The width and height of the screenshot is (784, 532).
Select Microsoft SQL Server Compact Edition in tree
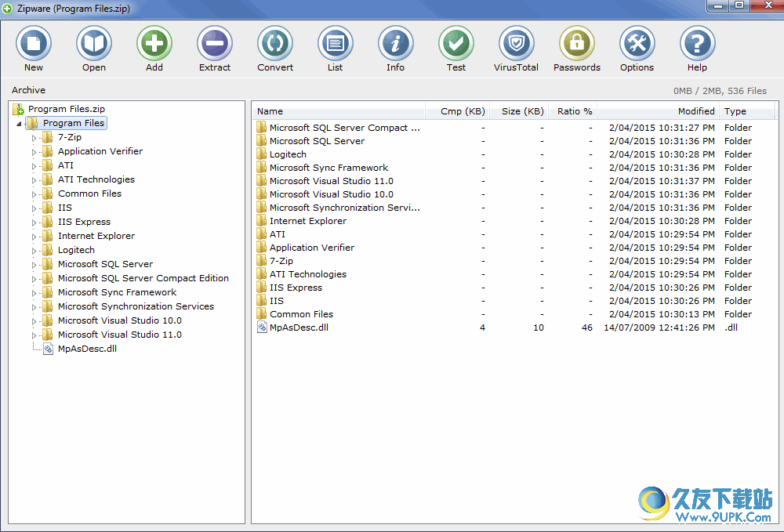(143, 278)
